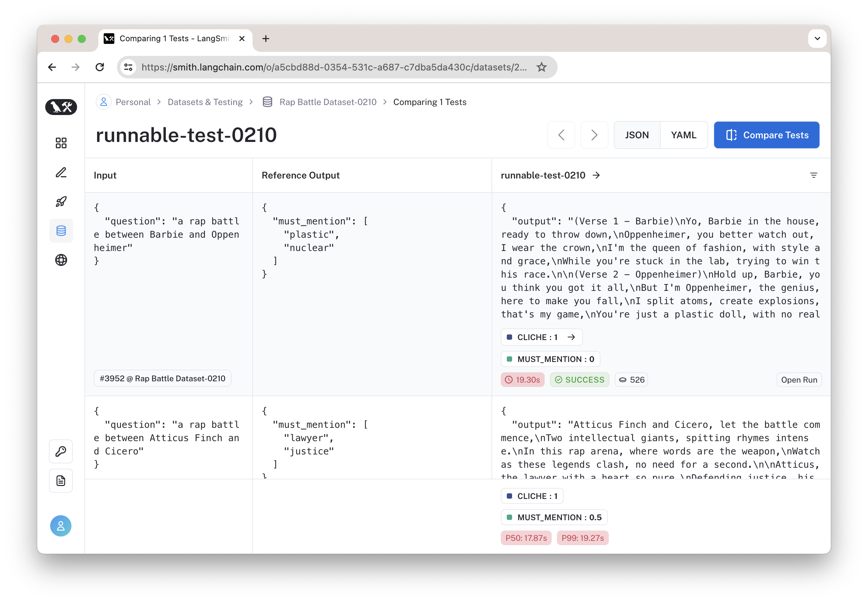This screenshot has width=868, height=603.
Task: Open Rap Battle Dataset-0210 breadcrumb link
Action: tap(327, 102)
